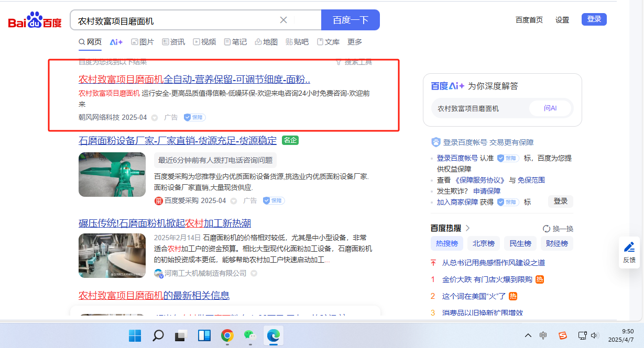Image resolution: width=644 pixels, height=348 pixels.
Task: Open the Baidu AI+ search tab
Action: (116, 42)
